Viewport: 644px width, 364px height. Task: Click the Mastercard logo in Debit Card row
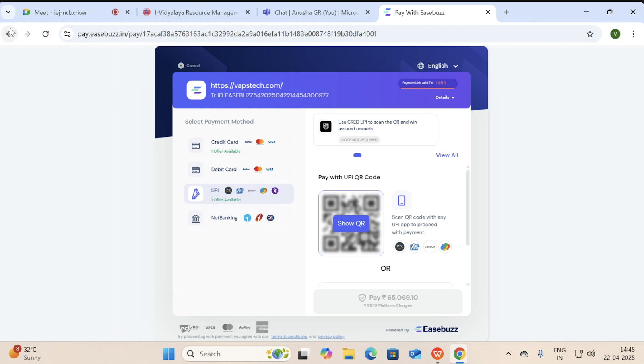pos(258,169)
